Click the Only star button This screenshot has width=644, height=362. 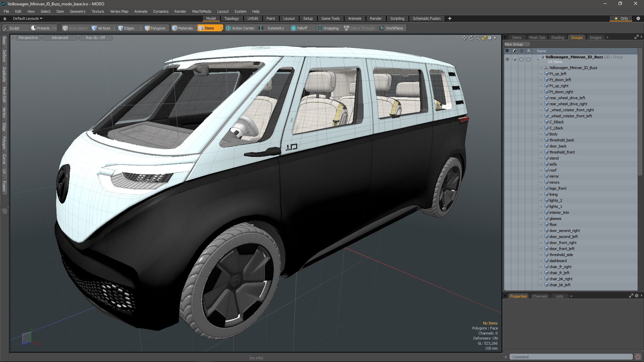pos(621,18)
